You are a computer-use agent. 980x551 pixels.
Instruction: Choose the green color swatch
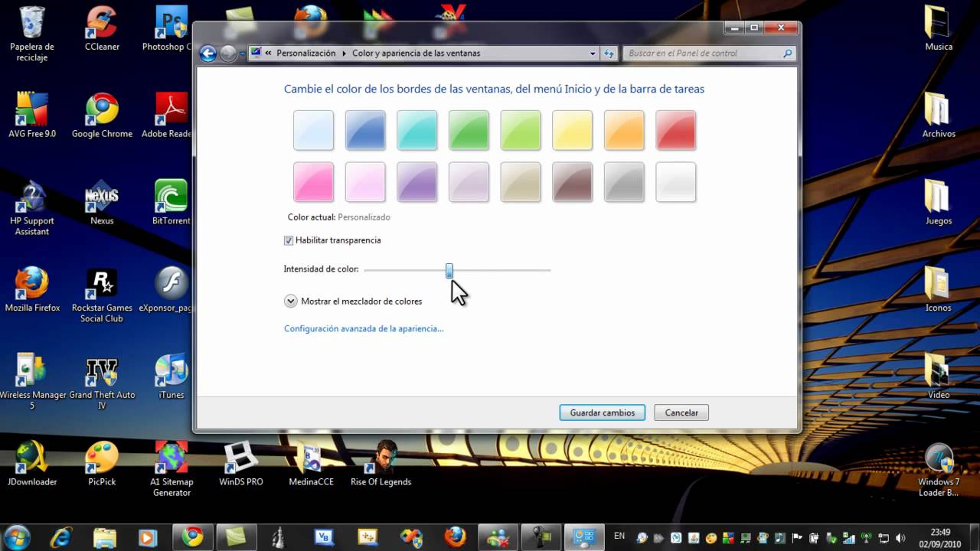click(469, 130)
